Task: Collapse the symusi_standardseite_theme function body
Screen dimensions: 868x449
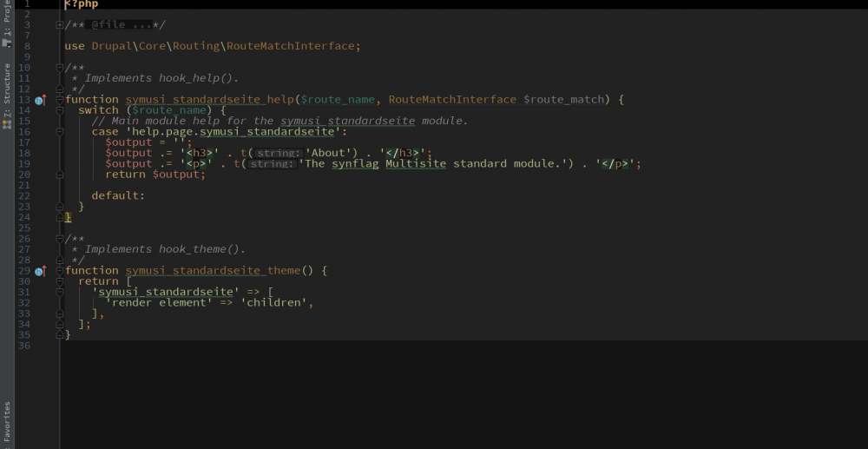Action: 59,271
